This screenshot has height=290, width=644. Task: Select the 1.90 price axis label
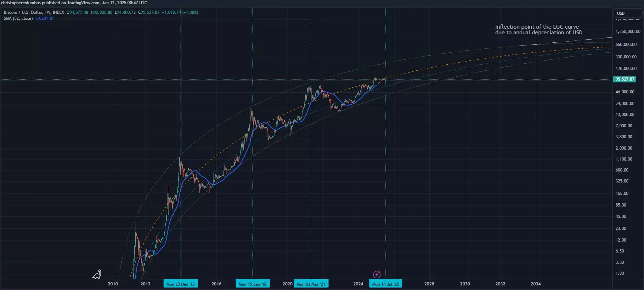(620, 273)
